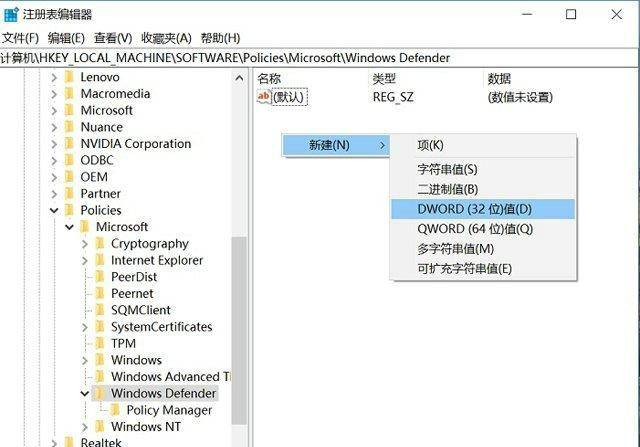Click the Internet Explorer folder icon

click(x=100, y=260)
